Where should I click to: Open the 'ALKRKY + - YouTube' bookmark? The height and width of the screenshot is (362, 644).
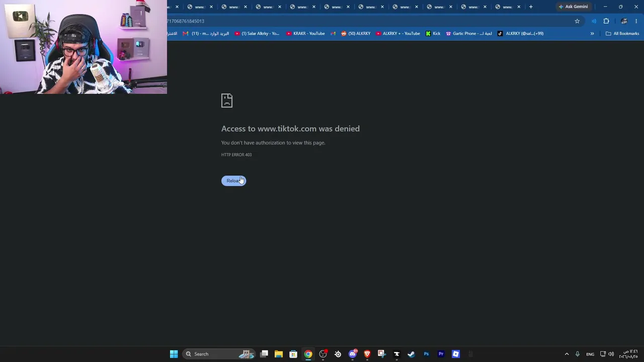(x=398, y=34)
